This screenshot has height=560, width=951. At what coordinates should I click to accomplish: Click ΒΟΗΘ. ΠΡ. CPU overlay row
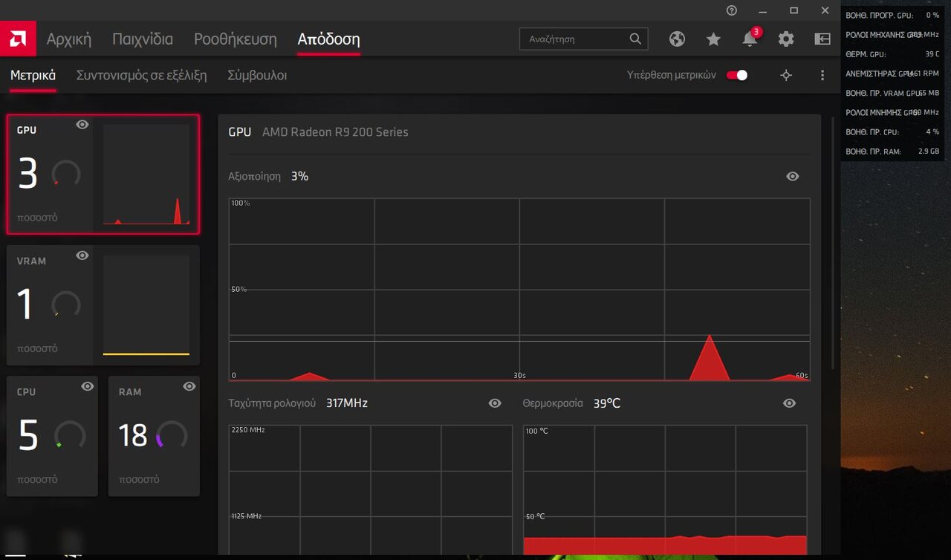point(892,132)
